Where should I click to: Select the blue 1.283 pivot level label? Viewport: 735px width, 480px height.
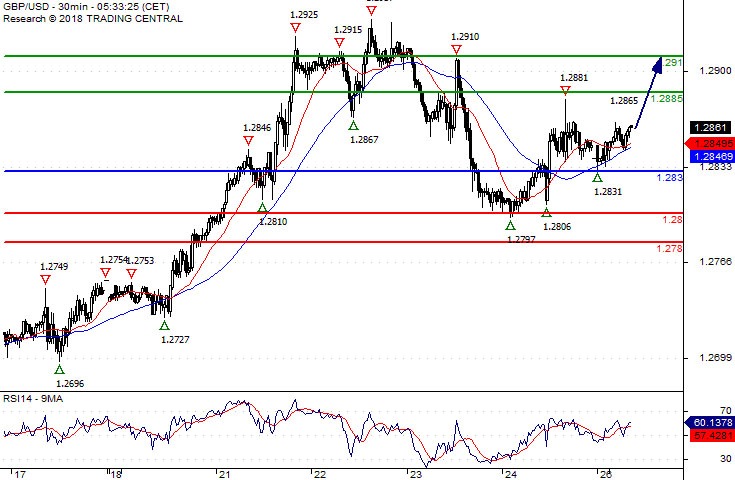coord(669,177)
